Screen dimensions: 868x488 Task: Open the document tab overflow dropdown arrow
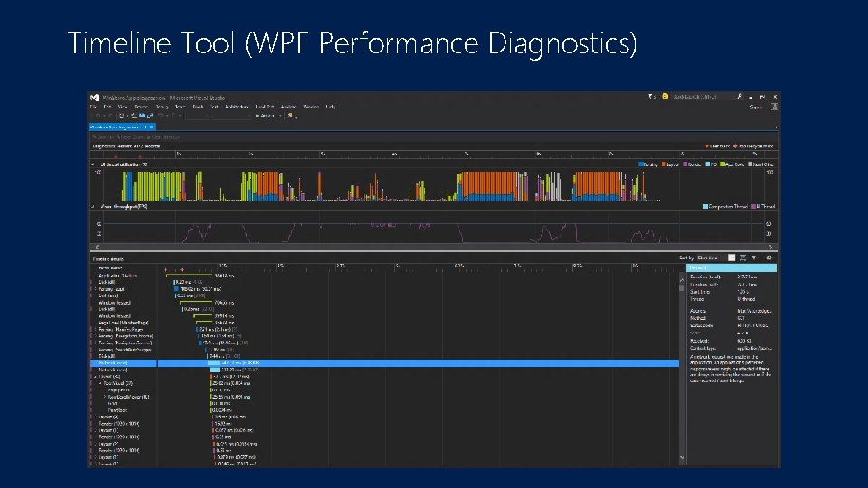click(x=776, y=127)
